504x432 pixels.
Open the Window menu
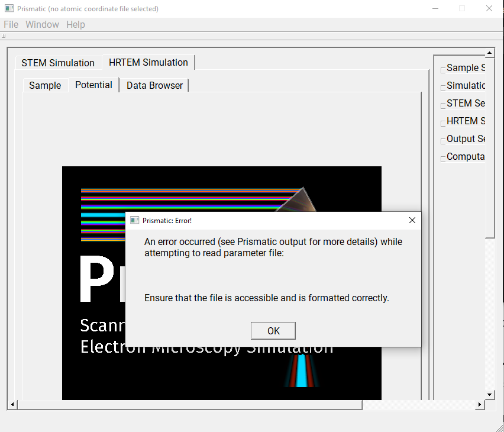pos(42,24)
